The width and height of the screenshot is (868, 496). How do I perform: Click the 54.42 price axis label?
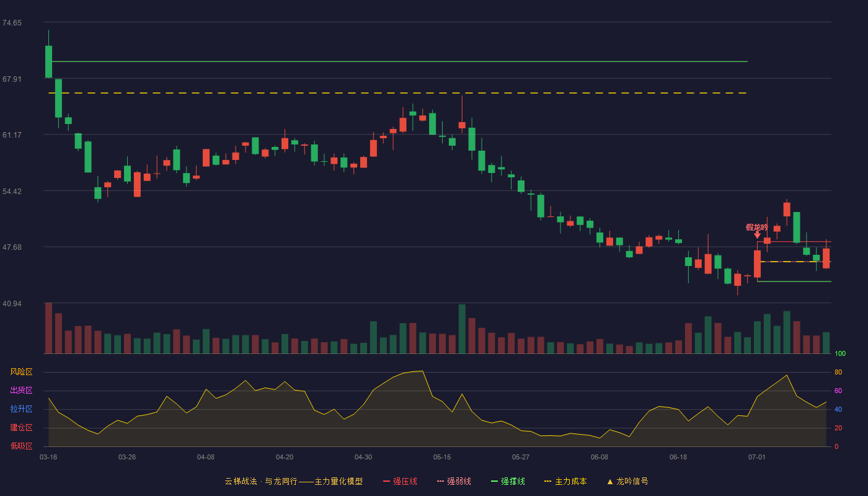tap(12, 192)
